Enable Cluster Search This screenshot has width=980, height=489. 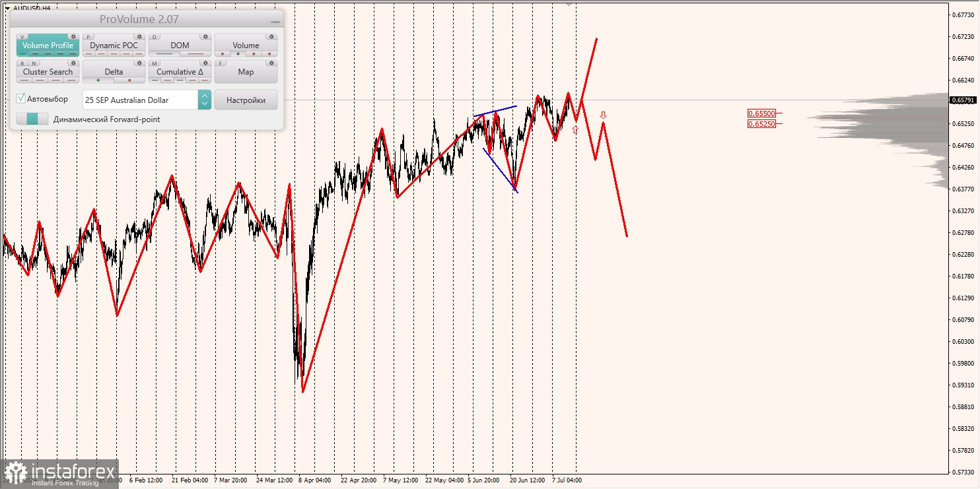click(48, 71)
